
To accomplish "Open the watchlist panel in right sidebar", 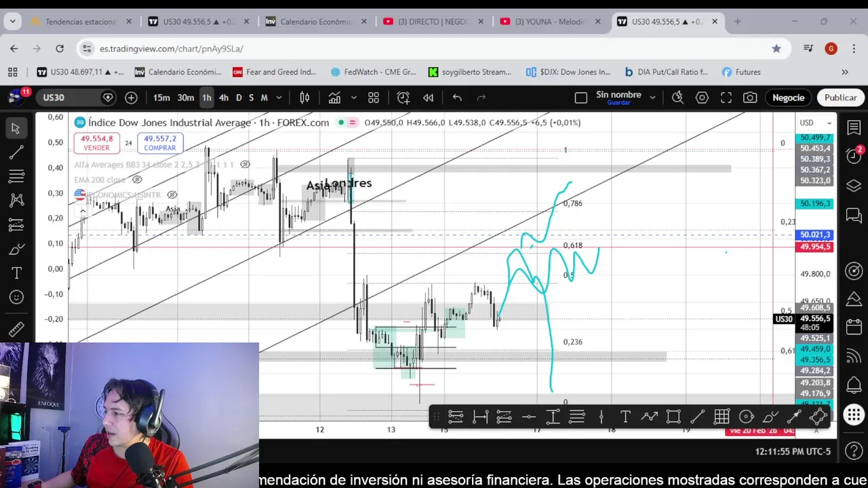I will (854, 127).
